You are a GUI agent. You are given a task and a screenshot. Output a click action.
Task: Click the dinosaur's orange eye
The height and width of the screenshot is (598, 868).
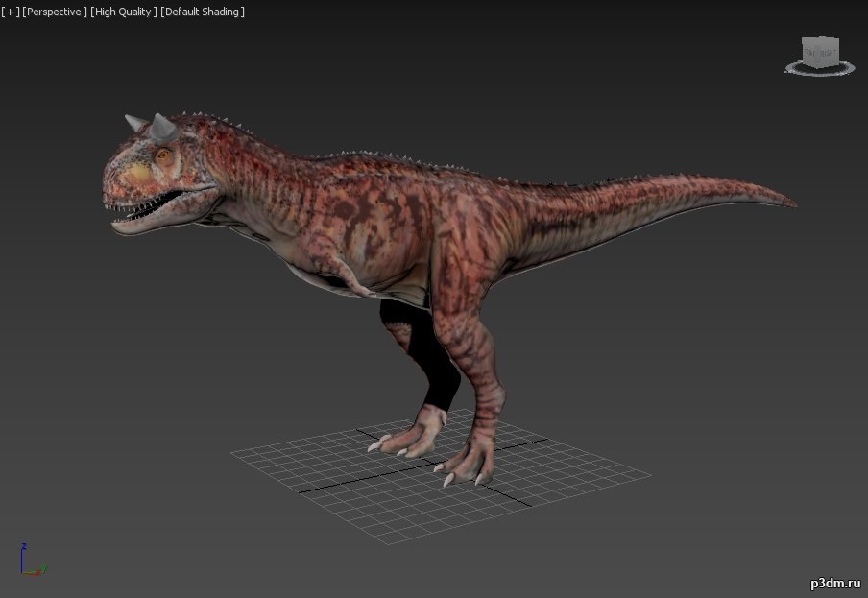click(x=162, y=155)
